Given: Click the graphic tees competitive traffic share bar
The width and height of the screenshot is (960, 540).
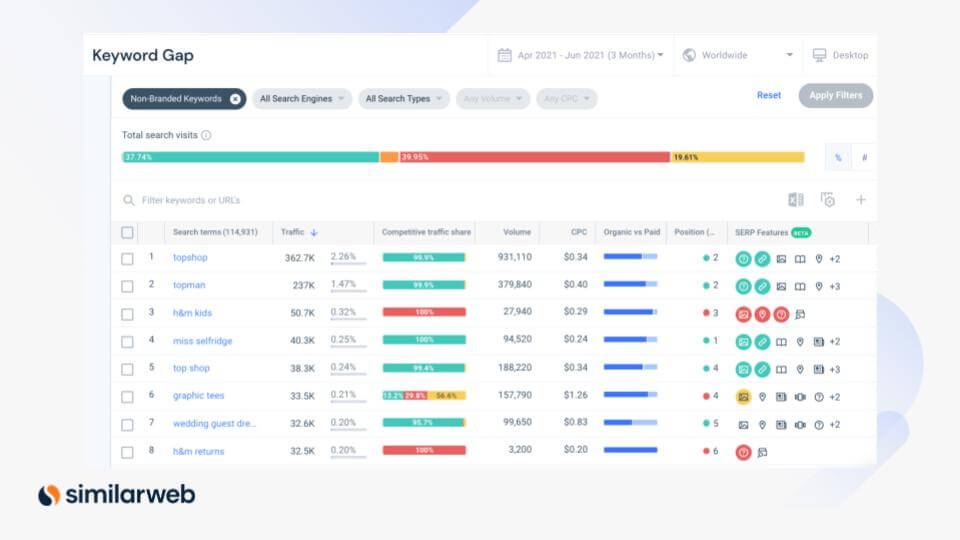Looking at the screenshot, I should (x=424, y=396).
